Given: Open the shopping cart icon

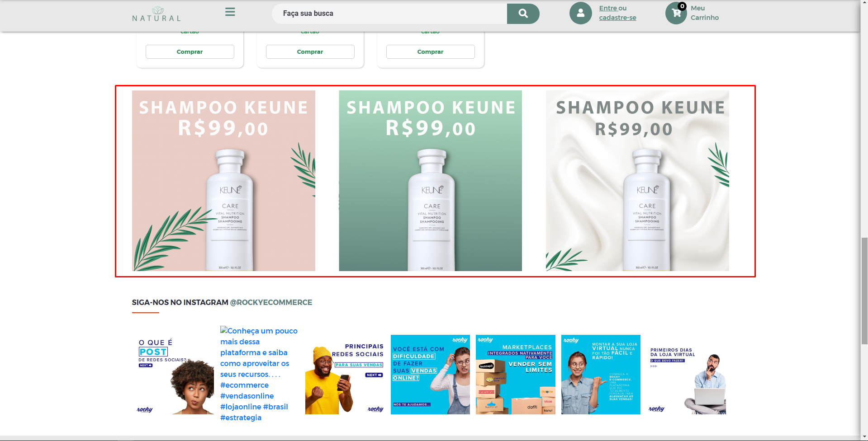Looking at the screenshot, I should click(676, 13).
